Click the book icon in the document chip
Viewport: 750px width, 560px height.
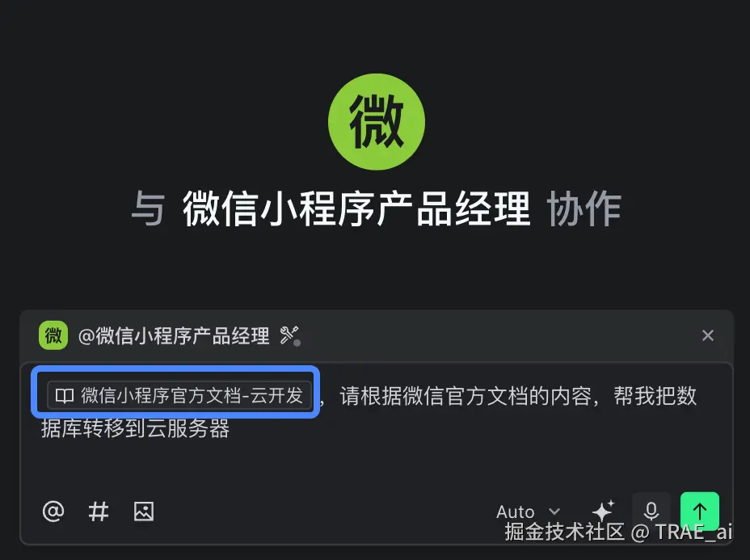pos(65,395)
